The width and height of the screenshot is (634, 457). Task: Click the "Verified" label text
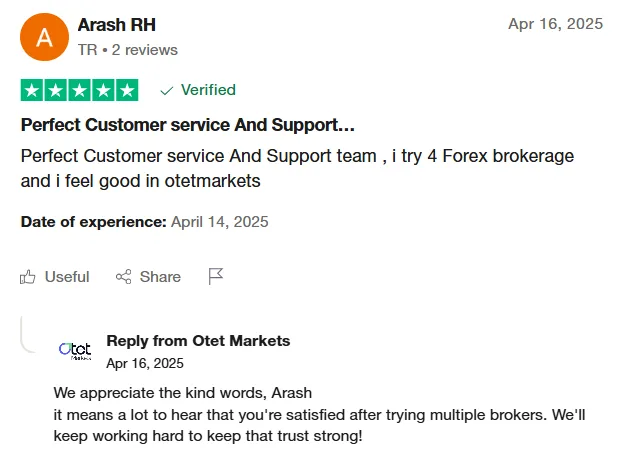[208, 90]
